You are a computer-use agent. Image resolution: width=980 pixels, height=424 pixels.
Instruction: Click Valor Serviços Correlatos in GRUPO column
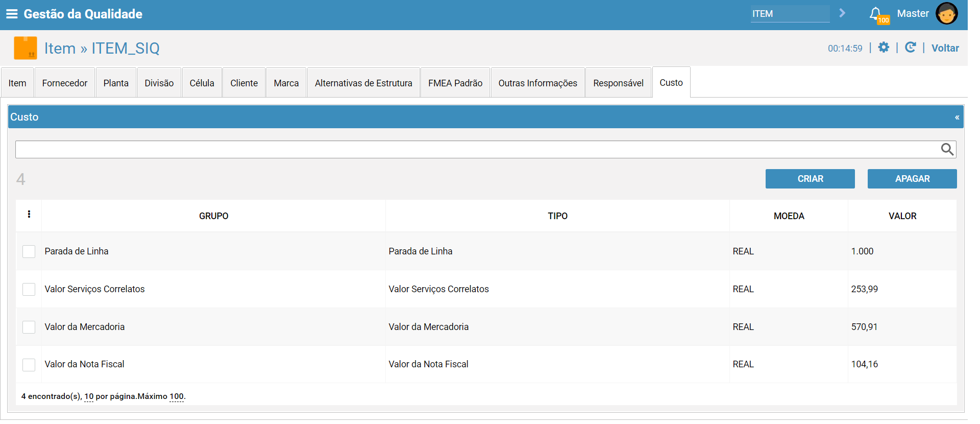pyautogui.click(x=94, y=289)
